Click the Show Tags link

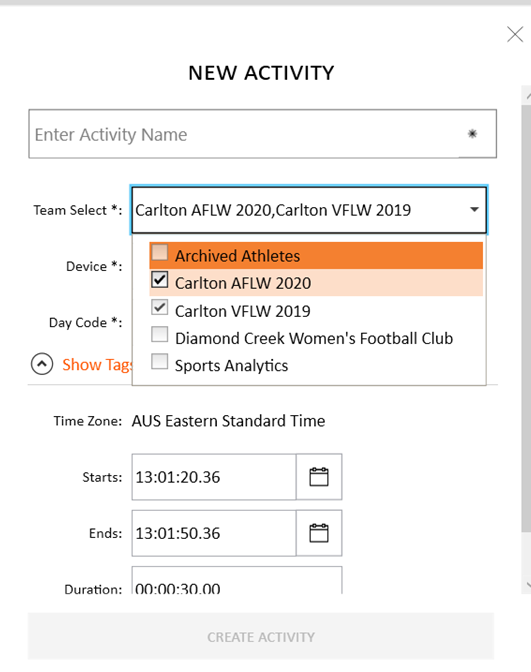coord(97,365)
